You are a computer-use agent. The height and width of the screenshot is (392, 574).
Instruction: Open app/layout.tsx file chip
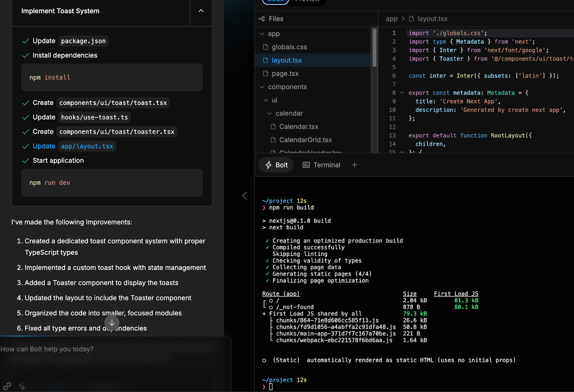pyautogui.click(x=87, y=146)
